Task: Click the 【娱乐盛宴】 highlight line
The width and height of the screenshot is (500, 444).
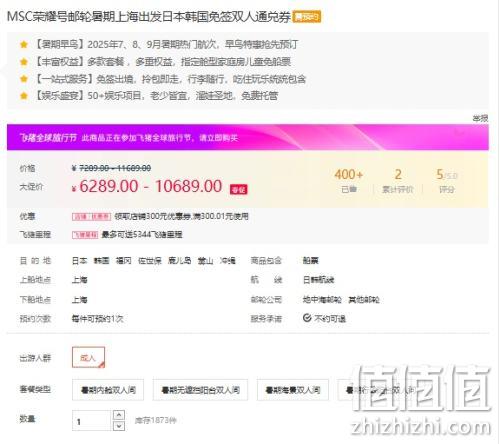Action: coord(156,96)
